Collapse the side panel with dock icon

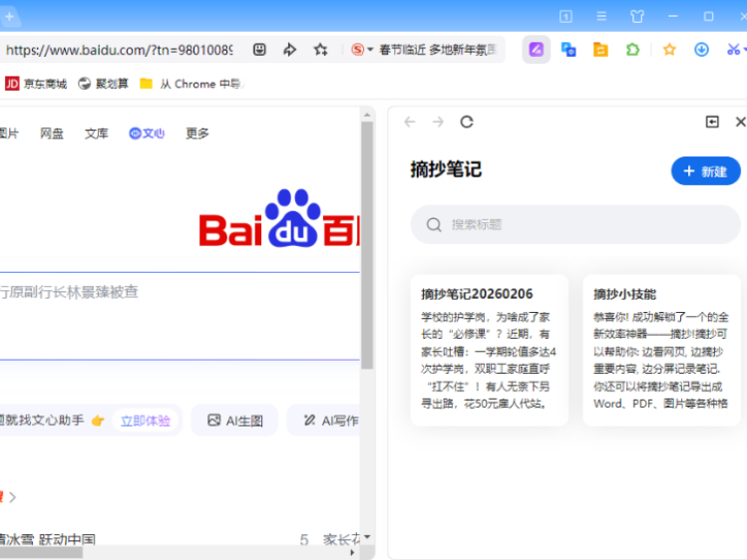(712, 122)
